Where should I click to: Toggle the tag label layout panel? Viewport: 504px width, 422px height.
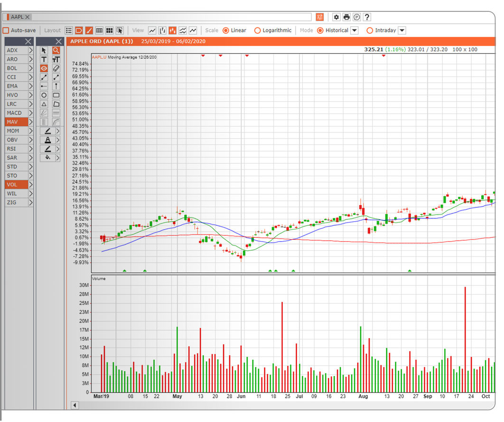coord(79,30)
